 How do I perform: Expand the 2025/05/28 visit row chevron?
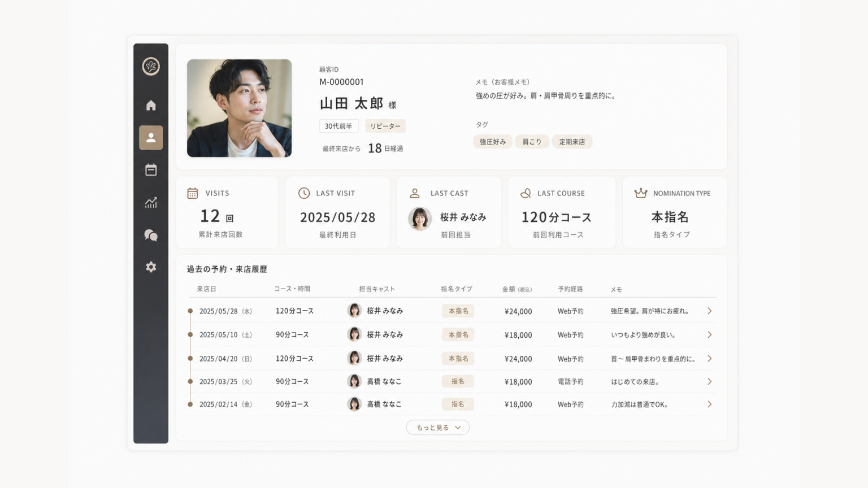[709, 311]
